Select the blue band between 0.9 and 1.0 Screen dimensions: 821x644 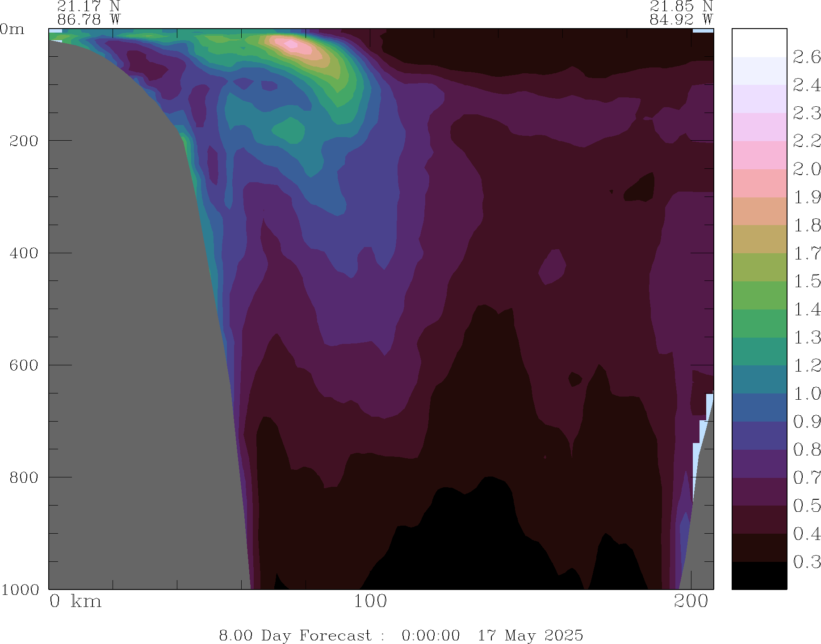click(x=759, y=407)
